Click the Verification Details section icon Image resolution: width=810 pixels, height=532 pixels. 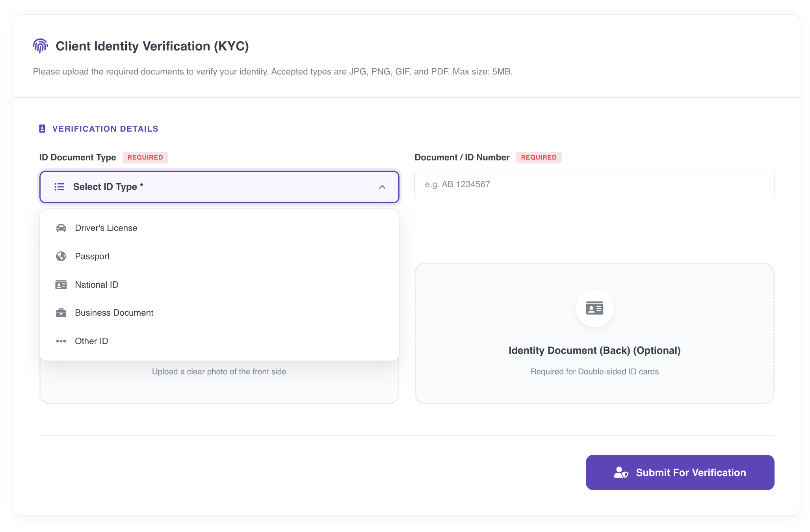43,128
